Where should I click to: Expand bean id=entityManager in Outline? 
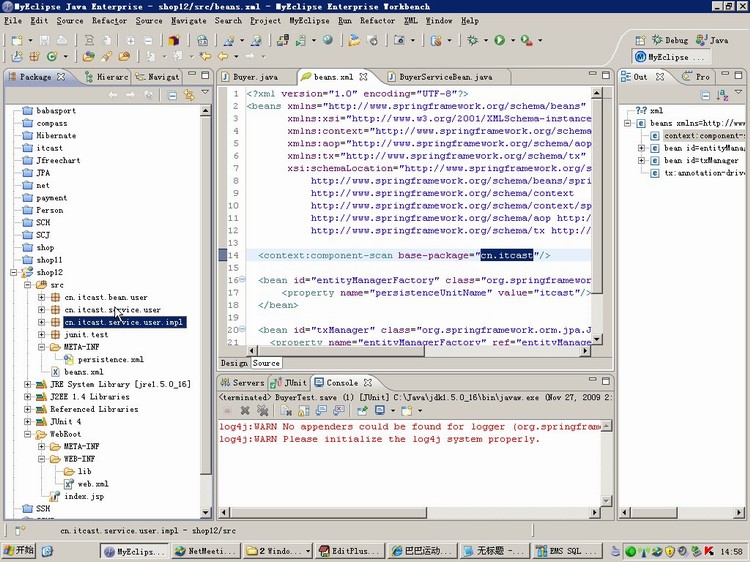click(x=641, y=148)
